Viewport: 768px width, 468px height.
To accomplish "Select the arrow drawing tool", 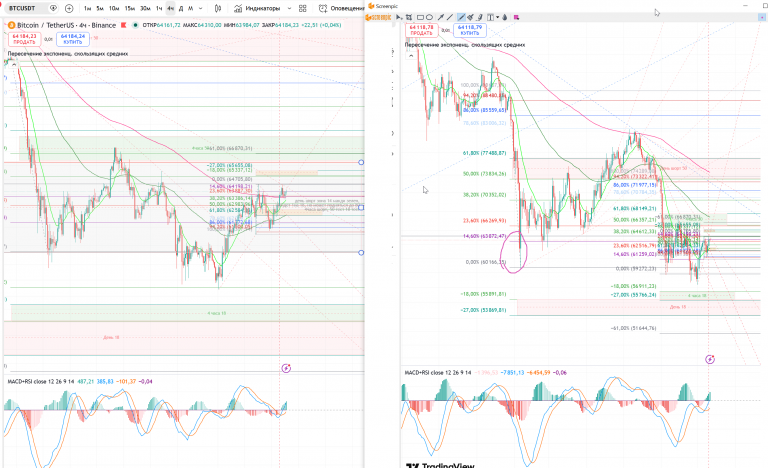I will 441,17.
